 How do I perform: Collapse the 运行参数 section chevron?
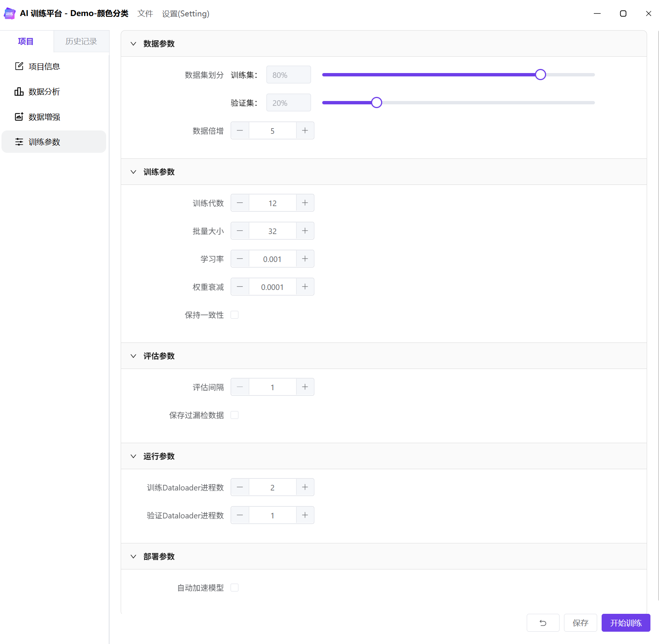[133, 456]
